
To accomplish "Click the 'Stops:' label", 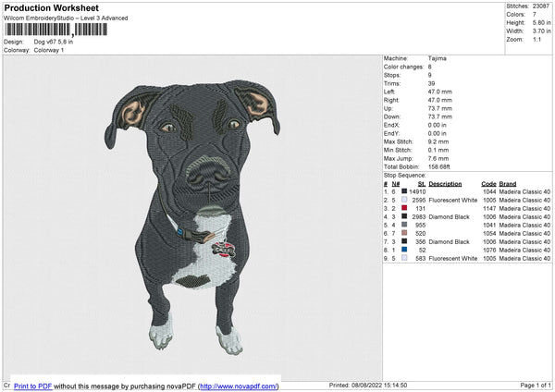I will [392, 75].
